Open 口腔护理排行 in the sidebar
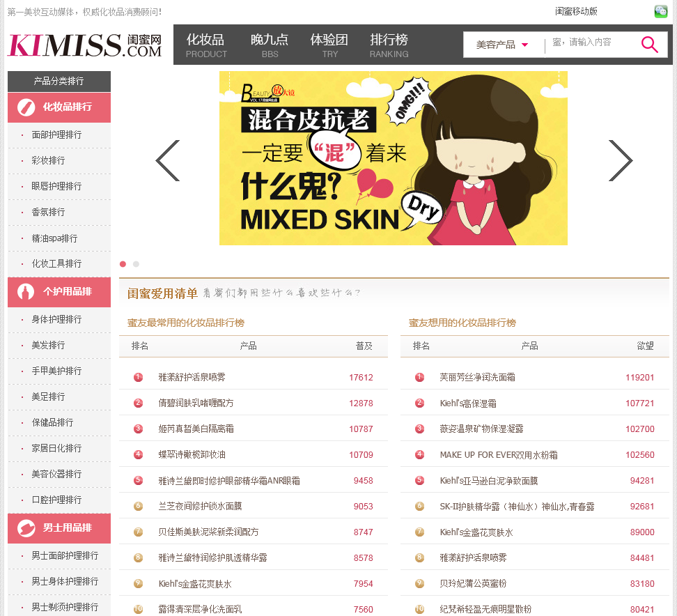The height and width of the screenshot is (616, 677). point(56,500)
